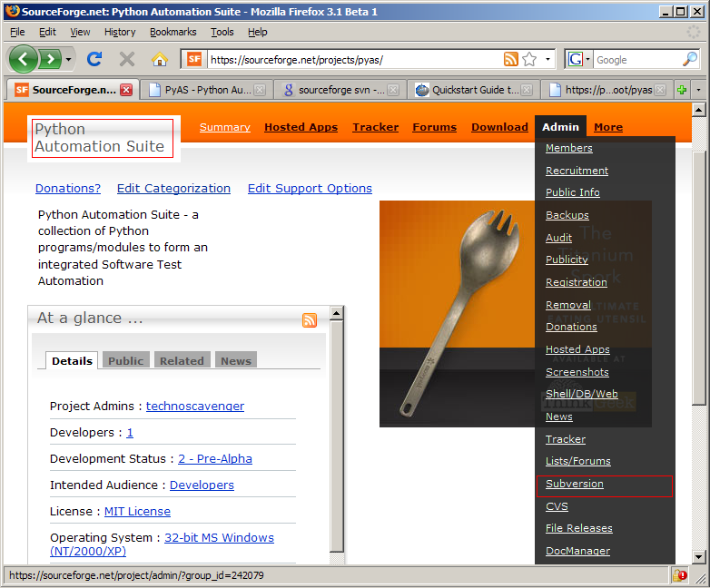Select the Details tab in At a glance

tap(72, 361)
